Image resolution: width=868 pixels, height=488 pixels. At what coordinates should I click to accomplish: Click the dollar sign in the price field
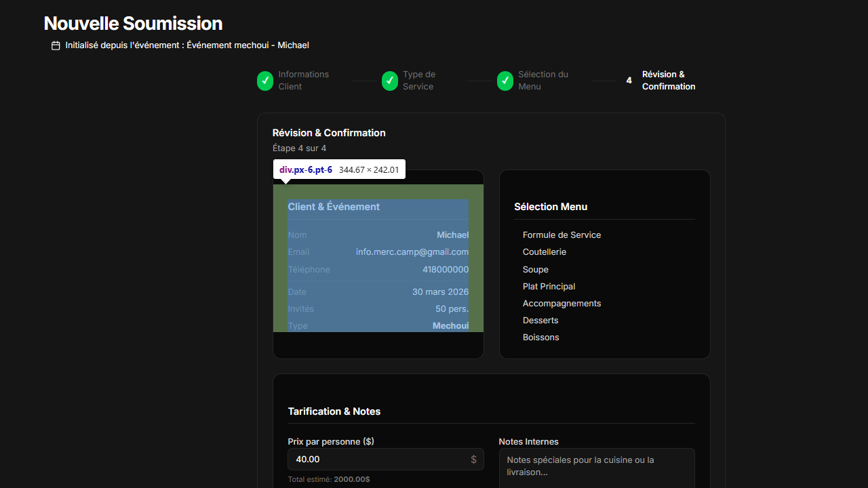pos(473,460)
